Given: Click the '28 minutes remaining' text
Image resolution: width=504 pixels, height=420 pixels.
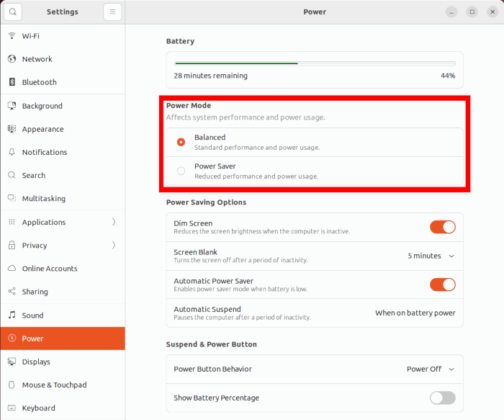Looking at the screenshot, I should tap(210, 76).
